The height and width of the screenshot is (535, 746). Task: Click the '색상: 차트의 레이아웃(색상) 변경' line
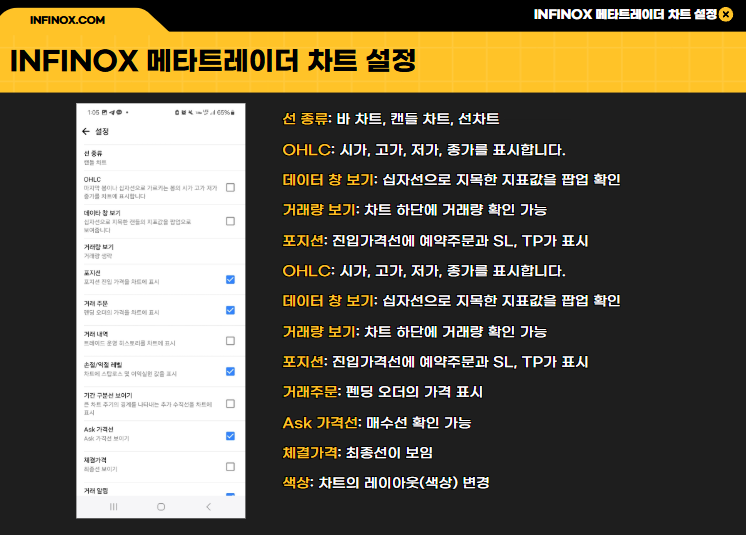[x=386, y=483]
